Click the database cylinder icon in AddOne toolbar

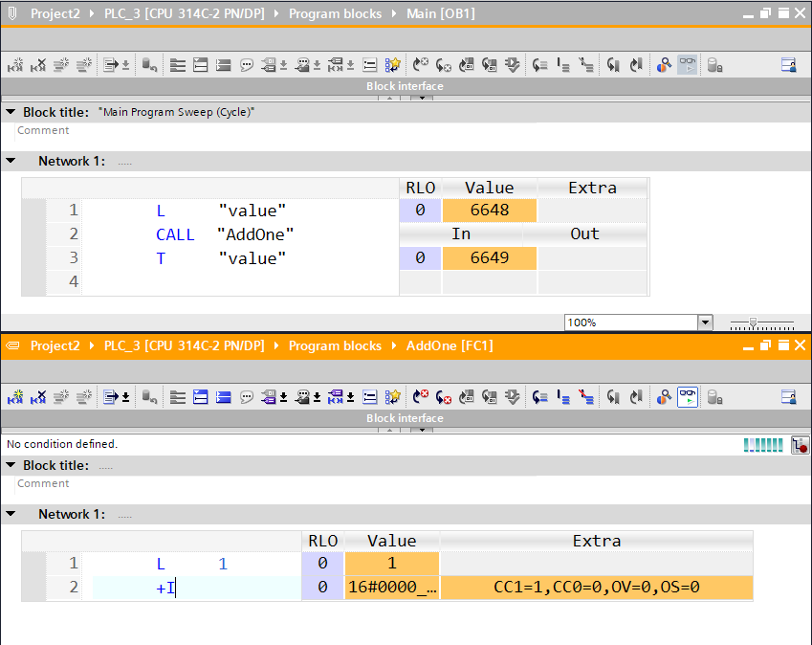pyautogui.click(x=713, y=397)
